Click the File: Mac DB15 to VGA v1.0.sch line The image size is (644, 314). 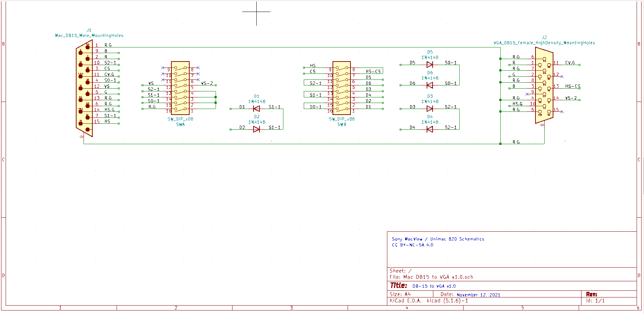(x=432, y=277)
